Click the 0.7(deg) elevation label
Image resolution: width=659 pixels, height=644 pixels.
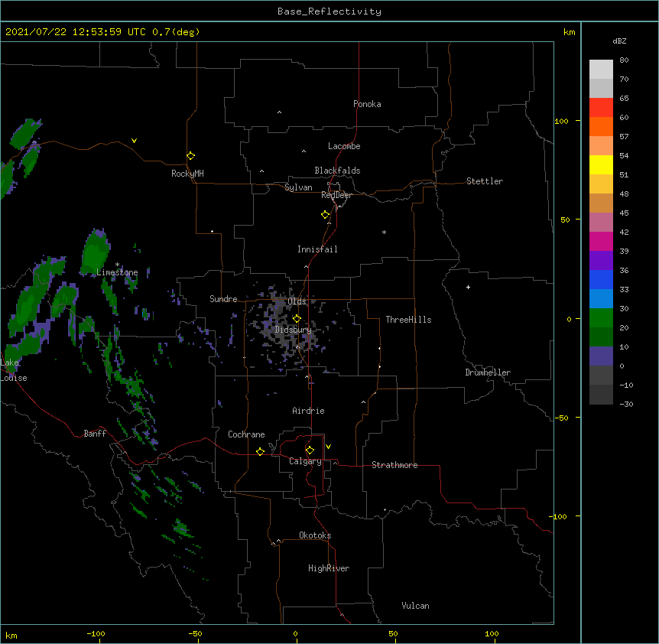tap(176, 32)
